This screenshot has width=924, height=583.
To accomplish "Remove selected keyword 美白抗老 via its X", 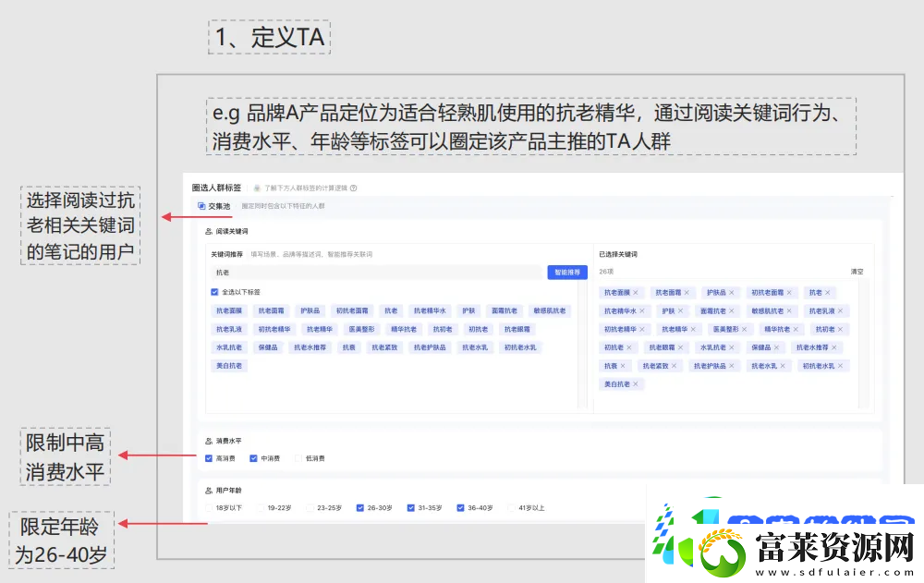I will pyautogui.click(x=636, y=383).
